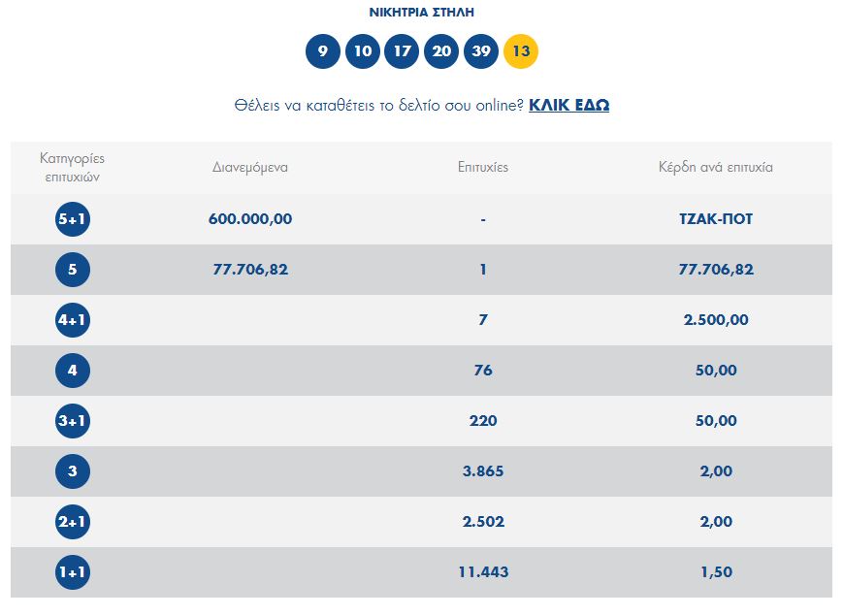Click the 1,50 winnings value
844x616 pixels.
(x=716, y=571)
